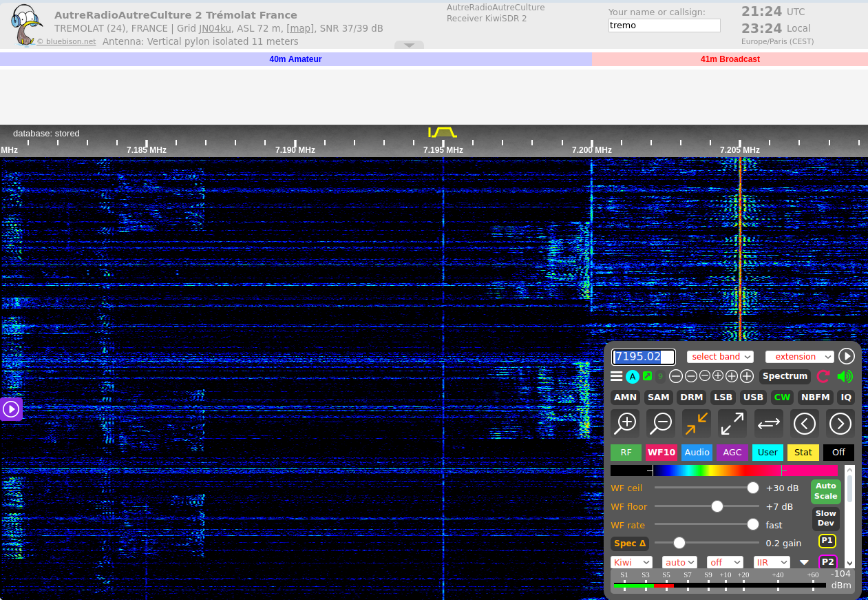Click the WF floor slider handle

(x=717, y=506)
